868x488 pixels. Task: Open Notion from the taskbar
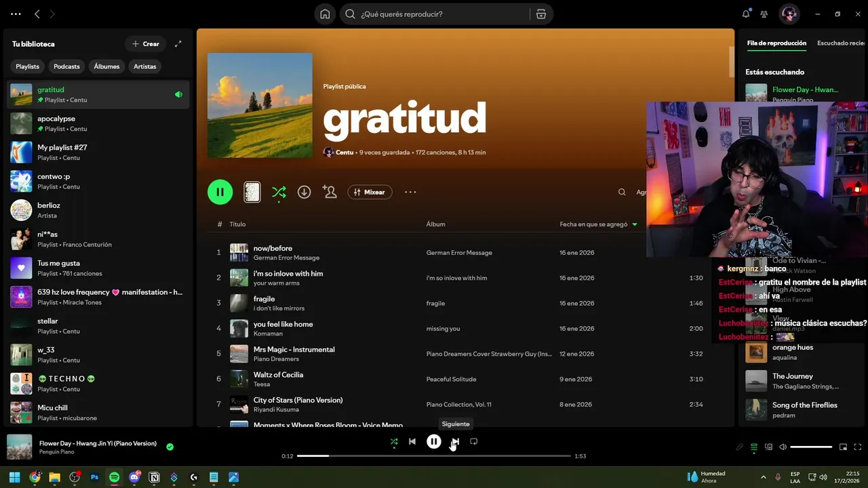(154, 477)
